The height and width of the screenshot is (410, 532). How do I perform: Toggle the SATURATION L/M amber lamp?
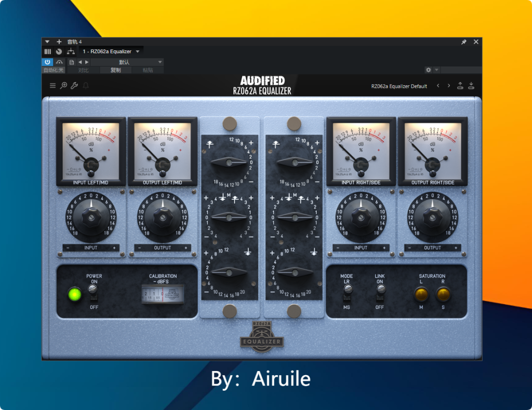point(421,294)
